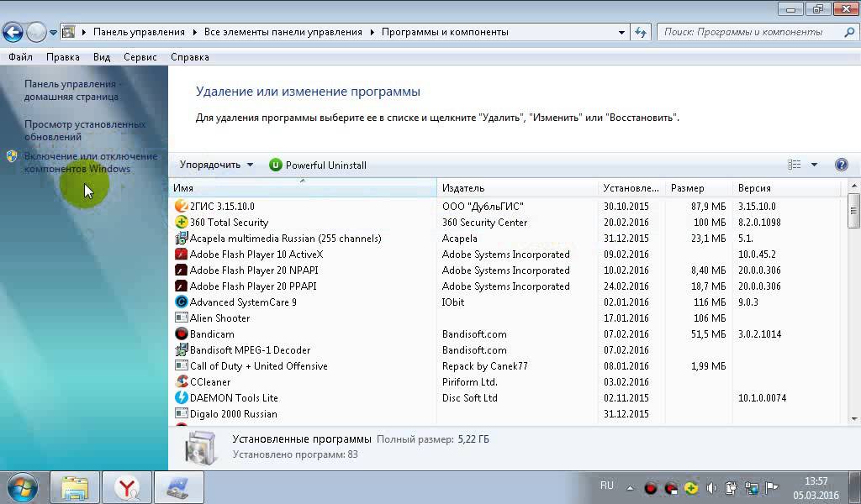Screen dimensions: 861x504
Task: Open the Справка menu
Action: click(189, 57)
